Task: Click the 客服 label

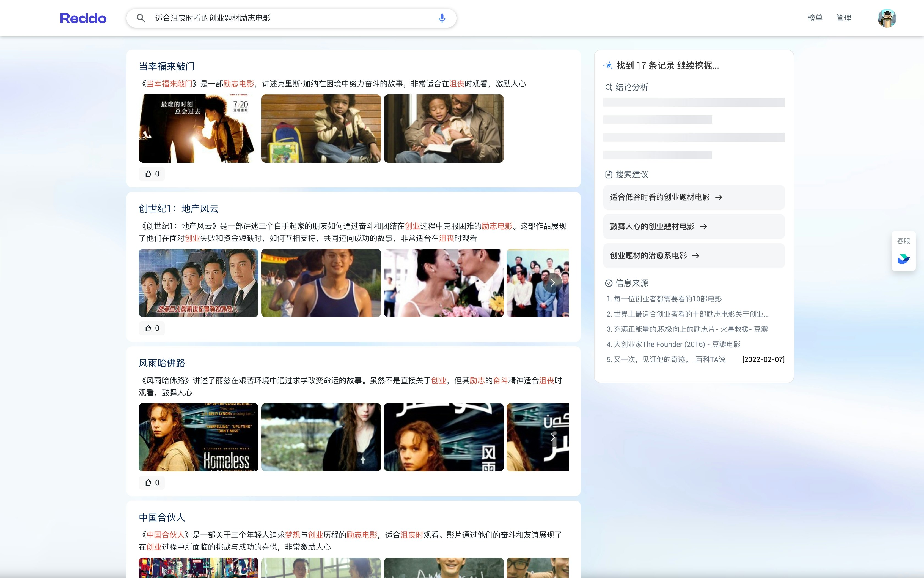Action: pyautogui.click(x=903, y=241)
